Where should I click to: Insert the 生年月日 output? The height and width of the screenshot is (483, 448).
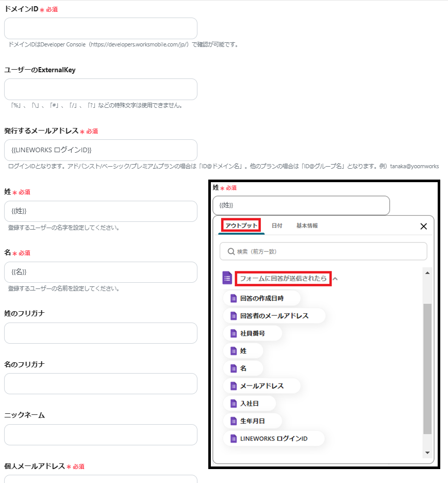point(253,421)
